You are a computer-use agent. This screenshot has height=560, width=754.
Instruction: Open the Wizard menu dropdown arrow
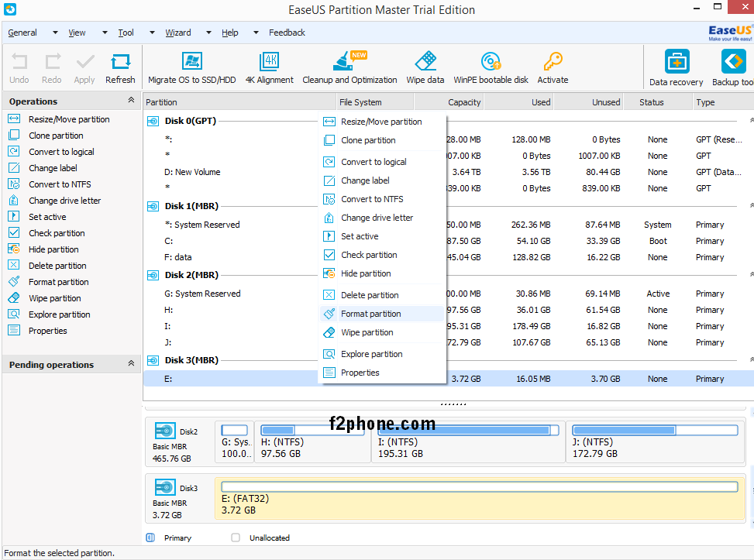click(208, 33)
